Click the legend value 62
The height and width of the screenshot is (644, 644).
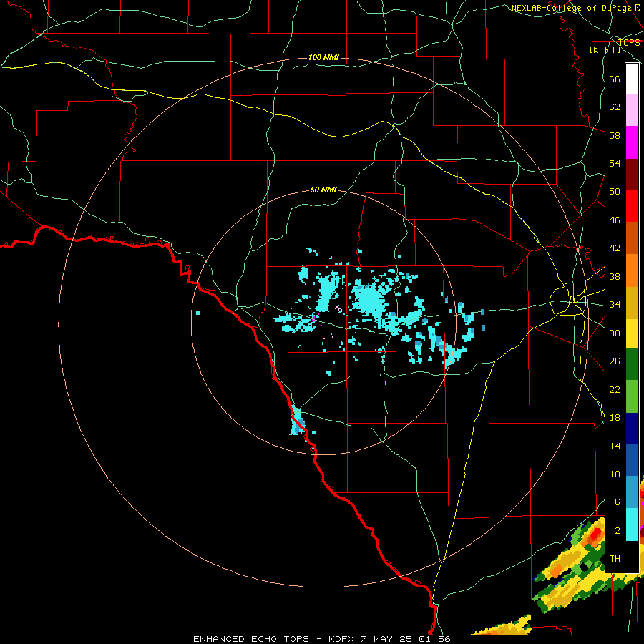tap(615, 107)
